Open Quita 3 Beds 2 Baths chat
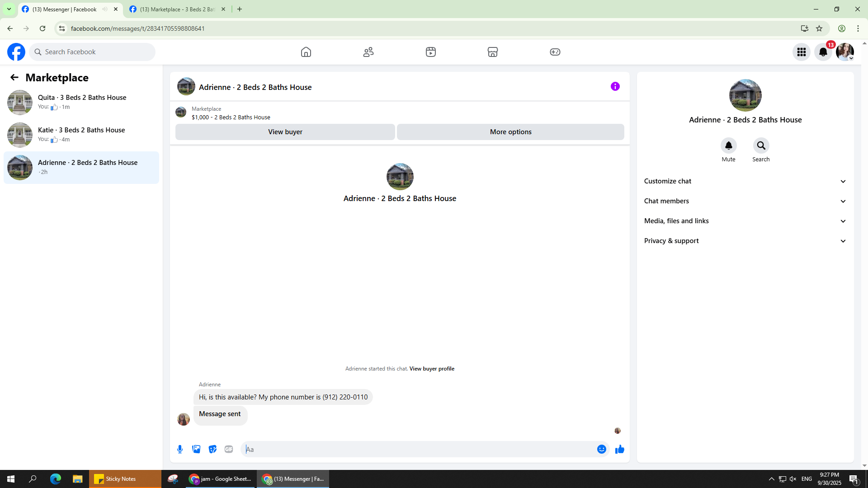The image size is (868, 488). click(81, 102)
